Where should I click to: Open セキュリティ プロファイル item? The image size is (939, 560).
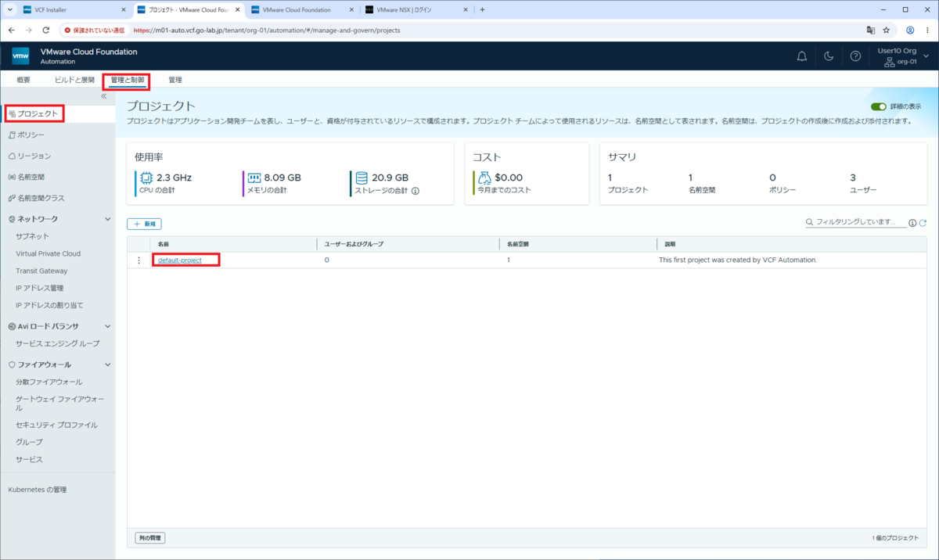[57, 425]
